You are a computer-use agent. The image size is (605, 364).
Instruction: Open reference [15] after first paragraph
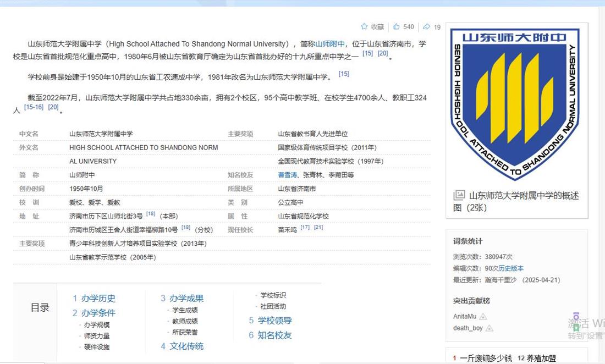click(368, 53)
